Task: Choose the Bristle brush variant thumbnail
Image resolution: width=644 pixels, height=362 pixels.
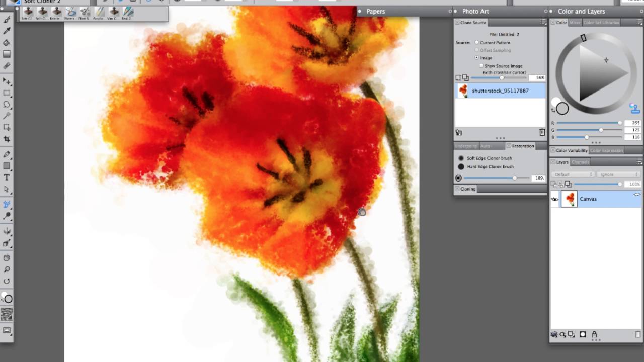Action: (x=56, y=13)
